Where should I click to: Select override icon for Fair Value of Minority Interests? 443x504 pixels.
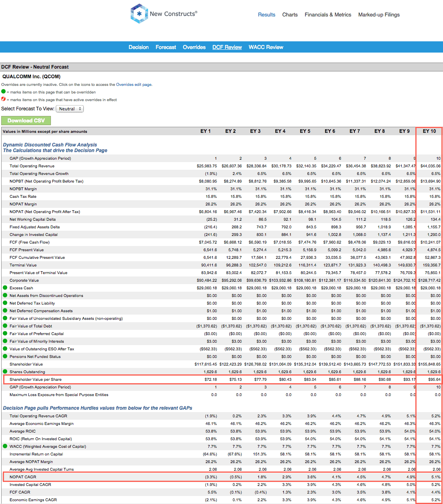click(5, 341)
